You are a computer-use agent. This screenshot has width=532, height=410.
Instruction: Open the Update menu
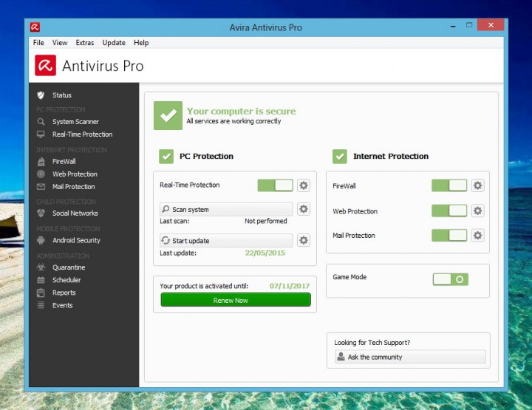[114, 43]
